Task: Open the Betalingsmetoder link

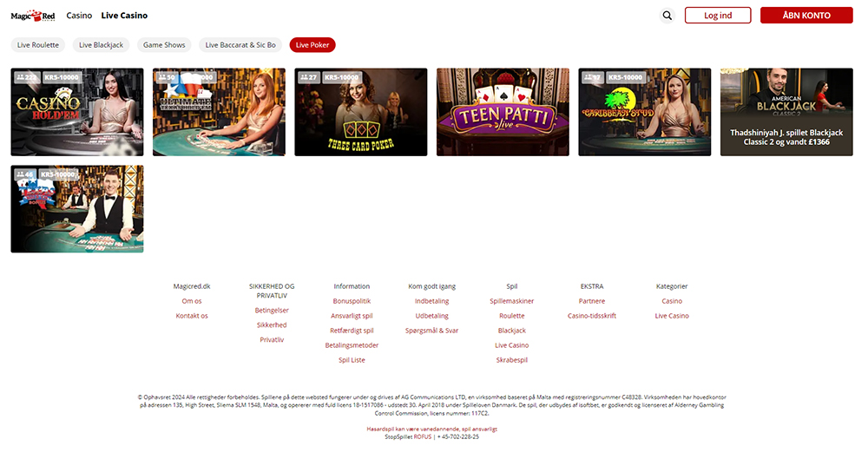Action: [x=352, y=345]
